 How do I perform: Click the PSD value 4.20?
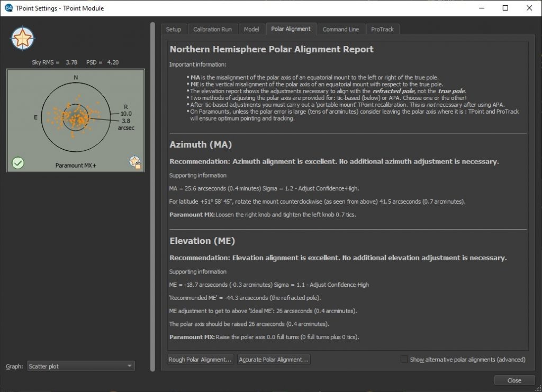coord(113,62)
